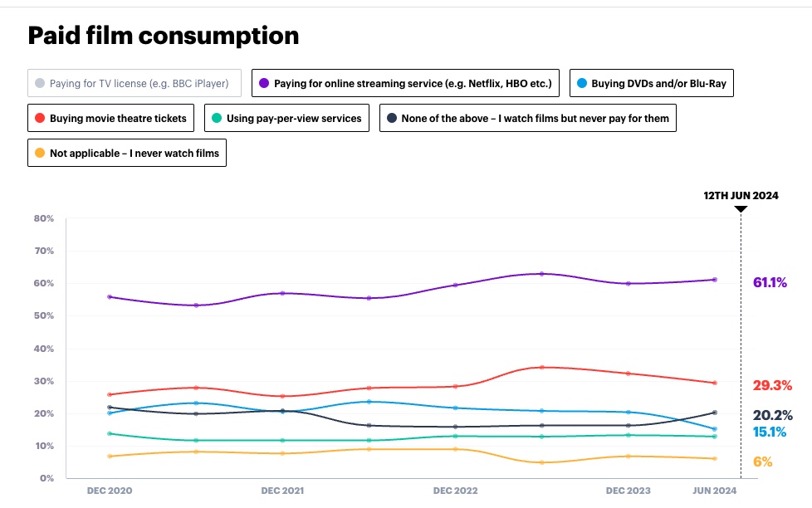Click the Paid film consumption chart title
This screenshot has width=812, height=508.
coord(164,36)
